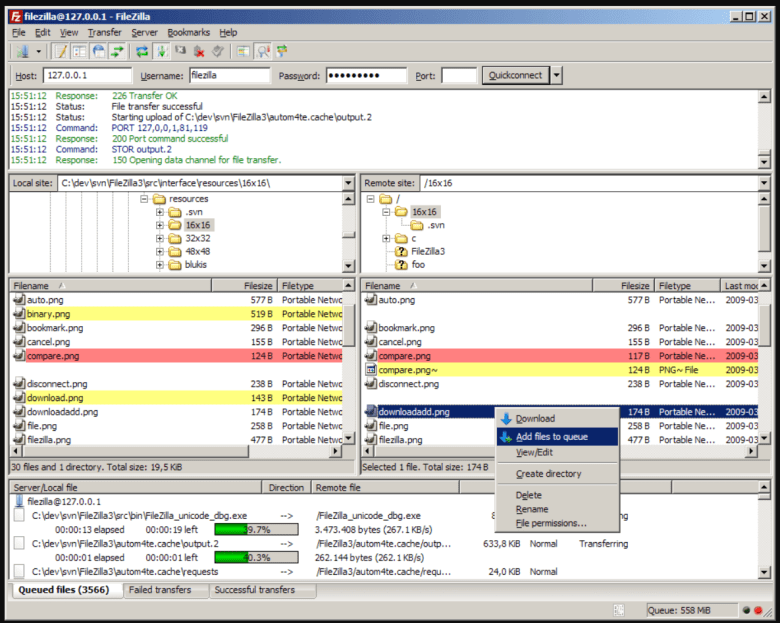This screenshot has height=623, width=780.
Task: Click in the Username input field
Action: [229, 75]
